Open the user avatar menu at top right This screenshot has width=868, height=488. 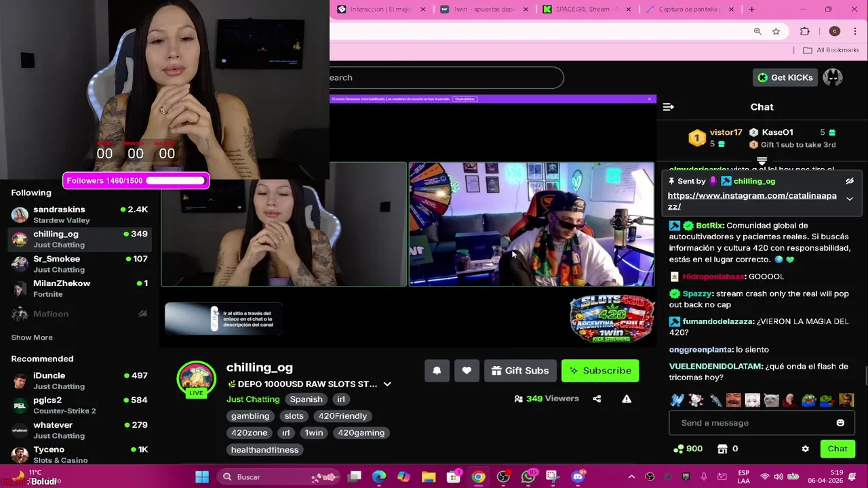(x=833, y=77)
